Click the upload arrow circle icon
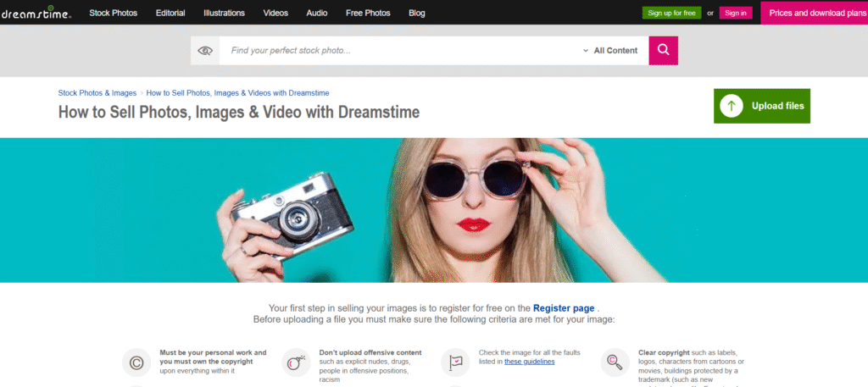 tap(732, 106)
